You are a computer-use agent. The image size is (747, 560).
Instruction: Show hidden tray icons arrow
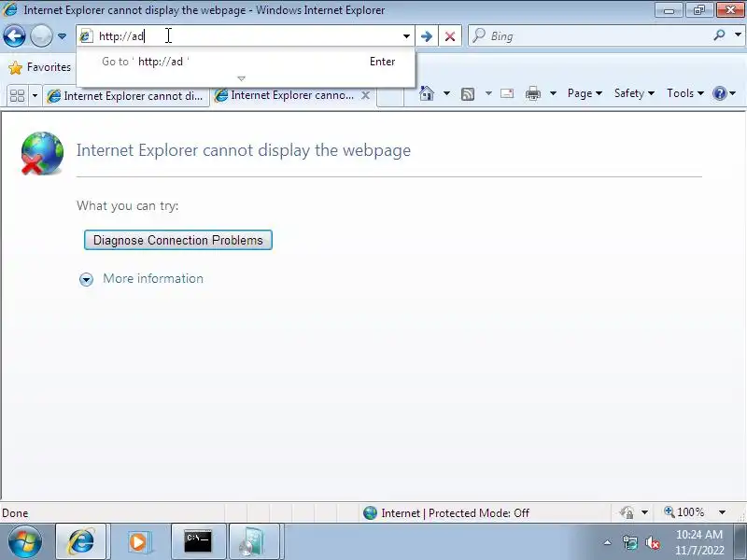pyautogui.click(x=608, y=542)
